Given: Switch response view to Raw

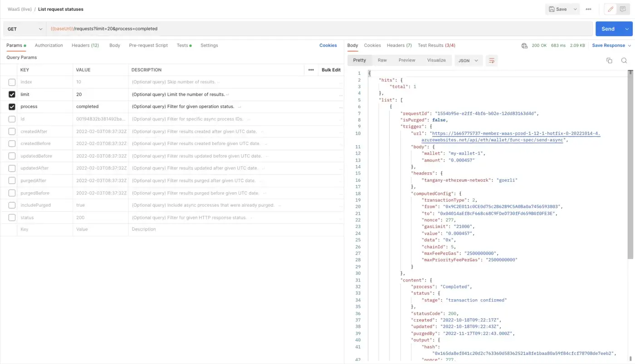Looking at the screenshot, I should 382,60.
